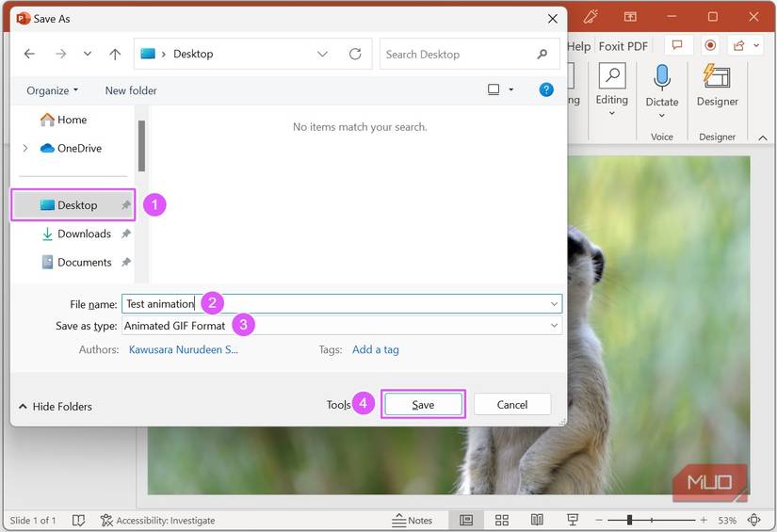Click ribbon display options icon
This screenshot has height=532, width=777.
point(630,17)
